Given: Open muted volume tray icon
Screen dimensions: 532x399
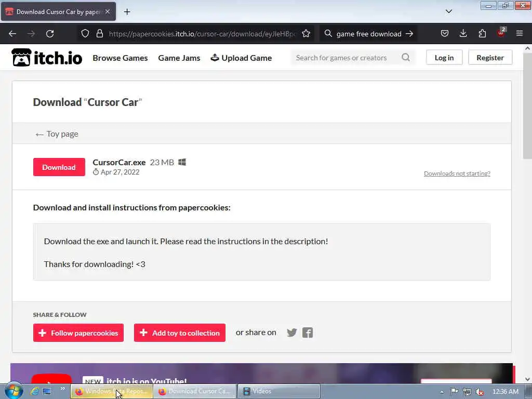Looking at the screenshot, I should pyautogui.click(x=480, y=392).
